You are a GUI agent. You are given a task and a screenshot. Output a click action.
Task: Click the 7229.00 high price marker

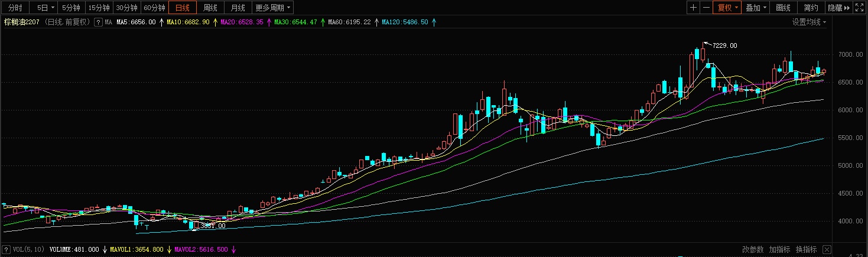(x=725, y=45)
